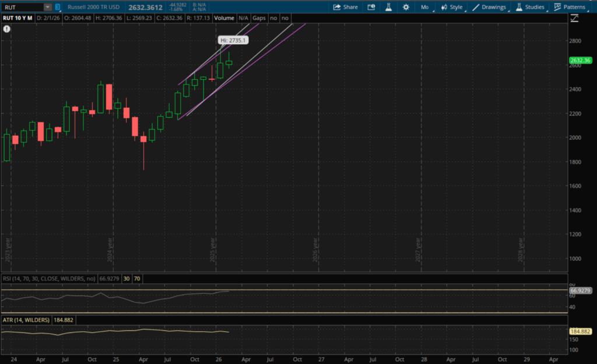Viewport: 597px width, 364px height.
Task: Click the exclamation alert icon on chart
Action: [7, 28]
